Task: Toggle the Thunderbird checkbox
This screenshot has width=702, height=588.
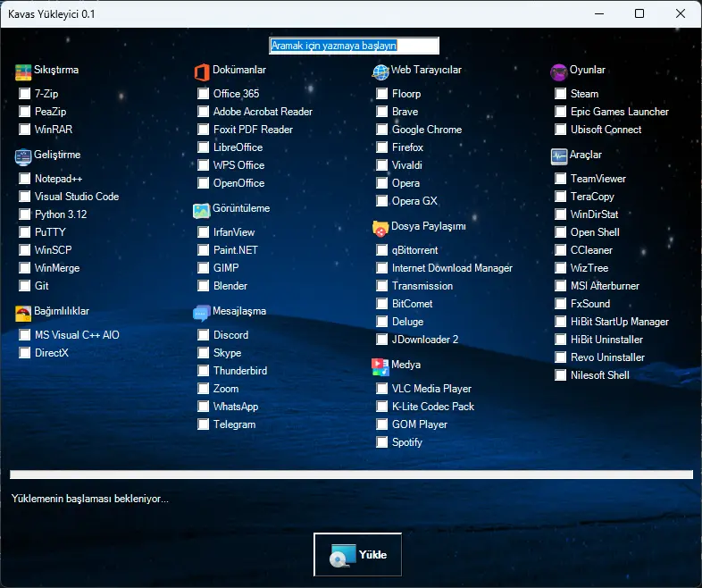Action: click(204, 371)
